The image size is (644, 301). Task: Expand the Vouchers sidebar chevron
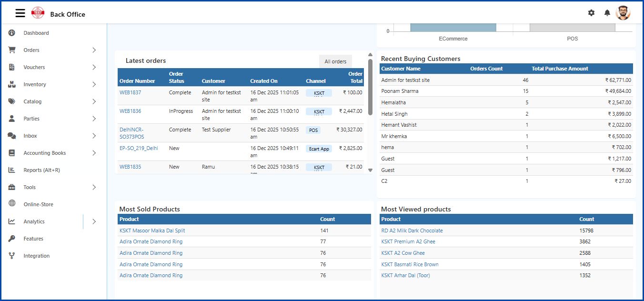(x=94, y=67)
